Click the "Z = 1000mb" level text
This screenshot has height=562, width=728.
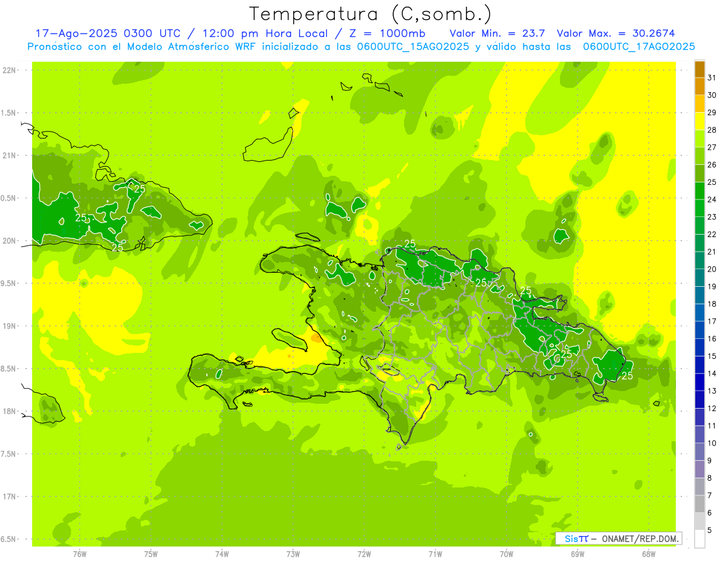(x=386, y=33)
